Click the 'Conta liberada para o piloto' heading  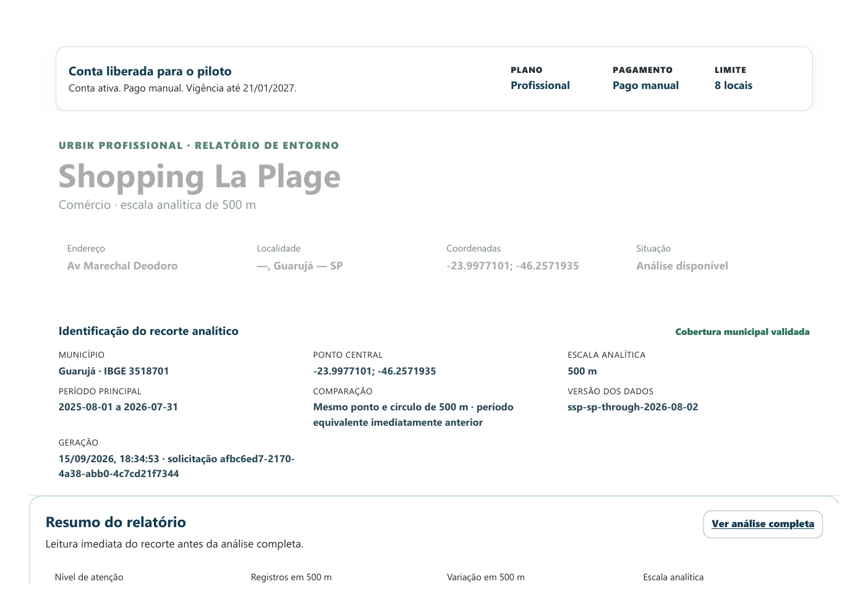point(150,71)
